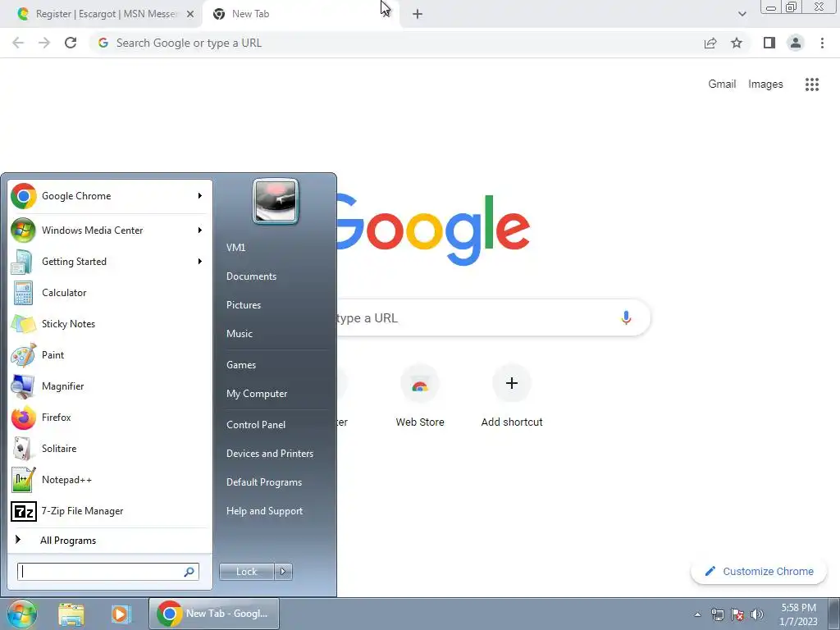Open Windows Explorer from taskbar
This screenshot has height=630, width=840.
(x=71, y=614)
